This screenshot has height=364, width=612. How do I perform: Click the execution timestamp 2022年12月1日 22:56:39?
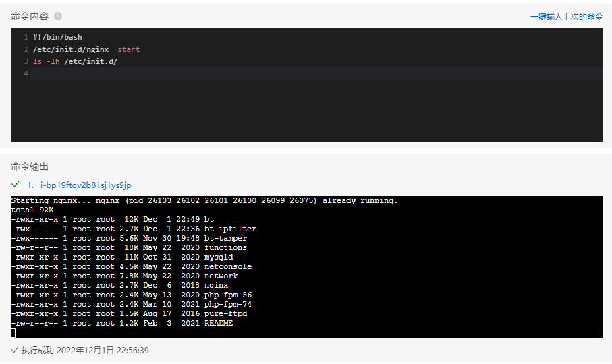pyautogui.click(x=103, y=351)
